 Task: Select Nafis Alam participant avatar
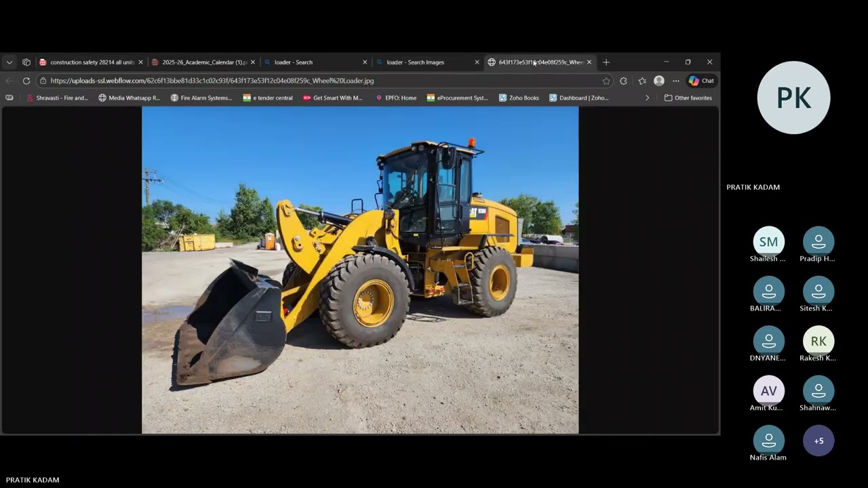point(768,441)
